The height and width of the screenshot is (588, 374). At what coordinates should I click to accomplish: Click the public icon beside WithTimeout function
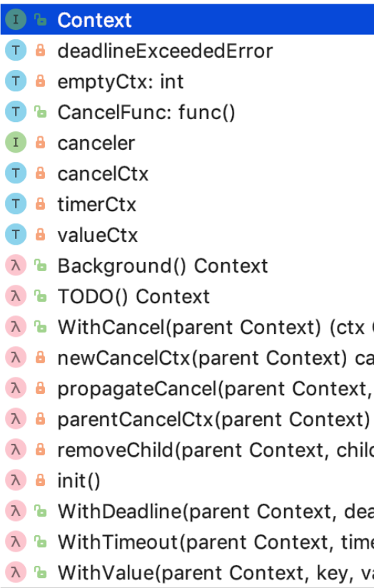pos(40,542)
